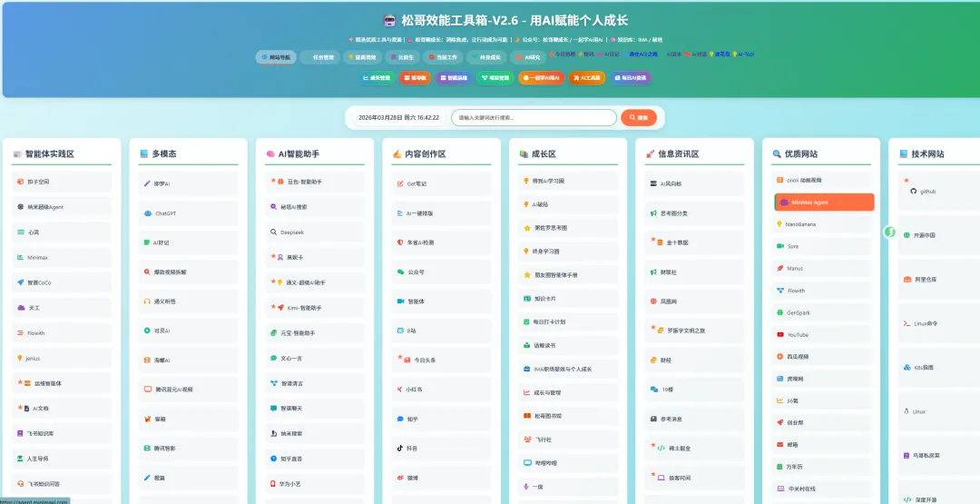
Task: Click the YouTube icon in 优质网站
Action: (x=780, y=334)
